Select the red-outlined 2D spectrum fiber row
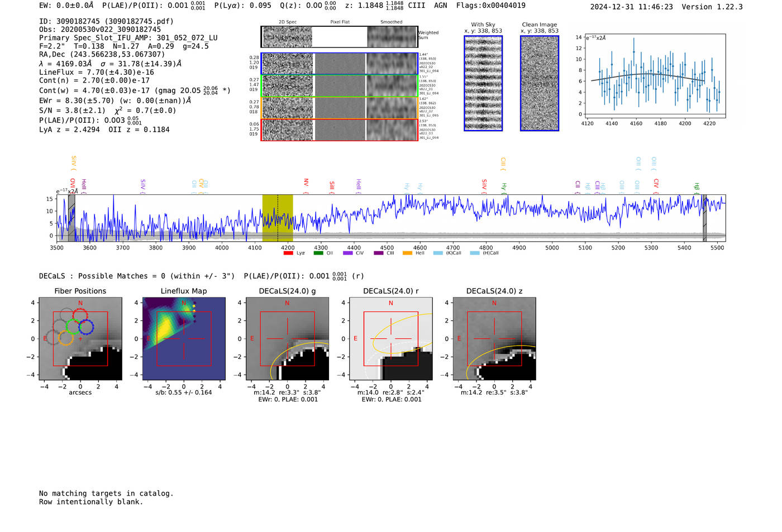782x532 pixels. point(339,130)
